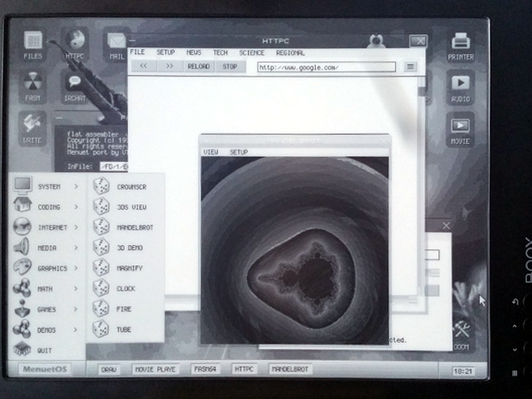
Task: Click the CROWNSCR dice icon
Action: 101,186
